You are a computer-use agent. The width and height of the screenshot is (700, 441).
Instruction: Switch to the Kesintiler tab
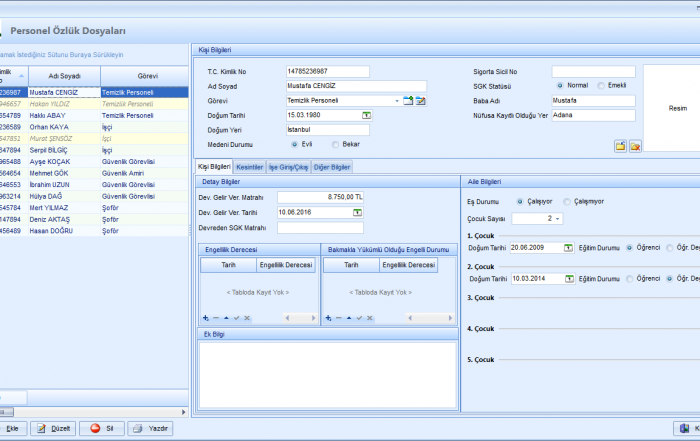(249, 167)
